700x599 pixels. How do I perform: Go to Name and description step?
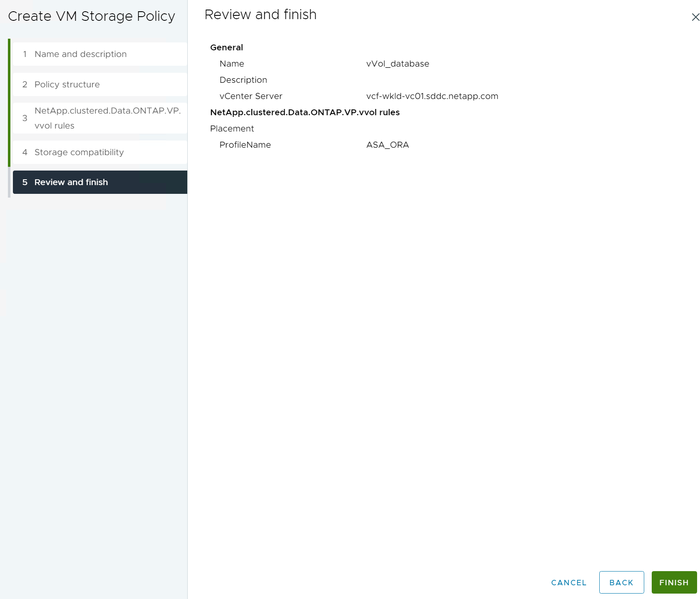point(80,54)
